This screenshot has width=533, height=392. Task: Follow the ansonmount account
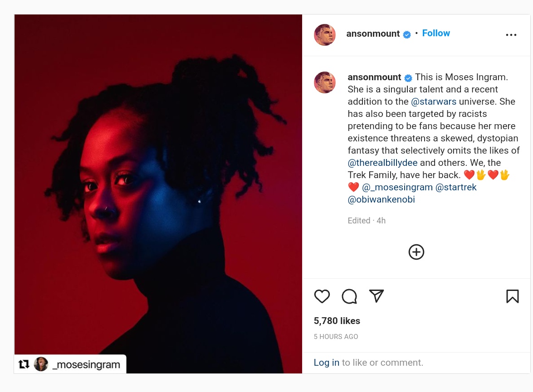436,33
